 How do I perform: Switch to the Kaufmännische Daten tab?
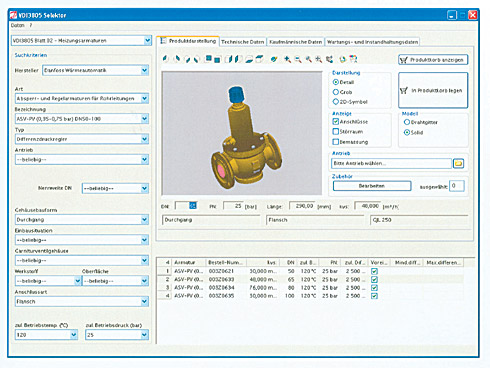(296, 42)
